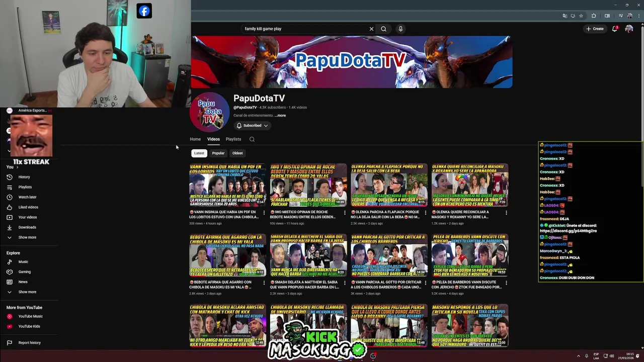
Task: Bookmark this page with star icon
Action: pos(581,16)
